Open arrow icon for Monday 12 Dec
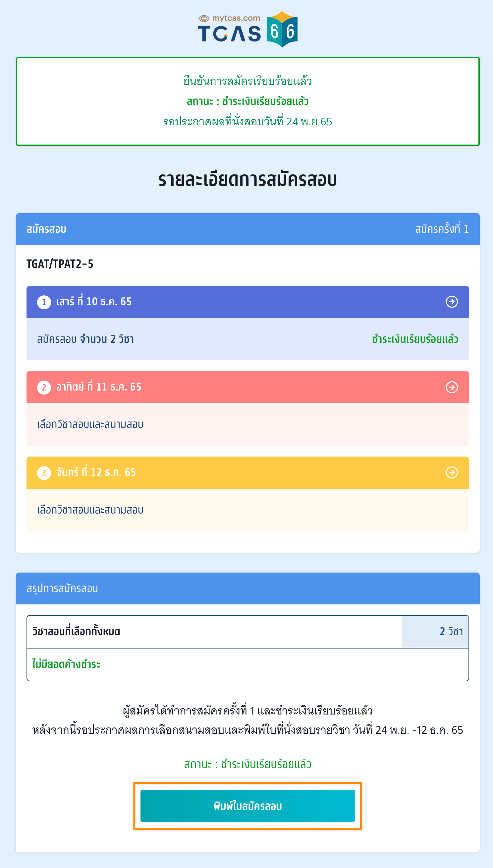Screen dimensions: 493x868 (x=452, y=472)
